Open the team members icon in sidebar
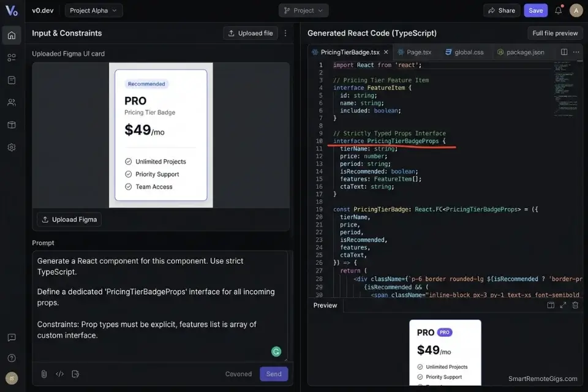The height and width of the screenshot is (392, 588). pyautogui.click(x=12, y=102)
